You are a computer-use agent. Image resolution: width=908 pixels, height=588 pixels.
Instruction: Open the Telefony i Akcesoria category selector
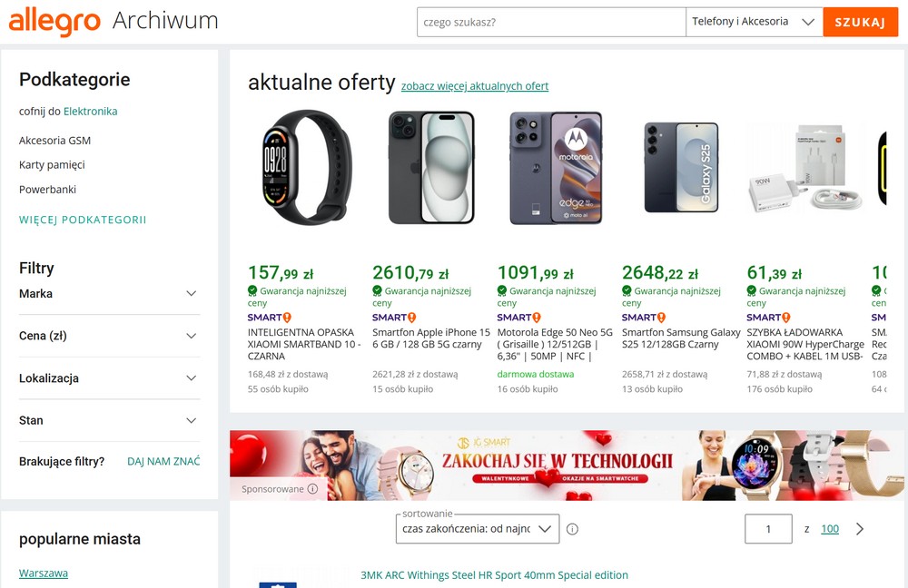tap(752, 22)
